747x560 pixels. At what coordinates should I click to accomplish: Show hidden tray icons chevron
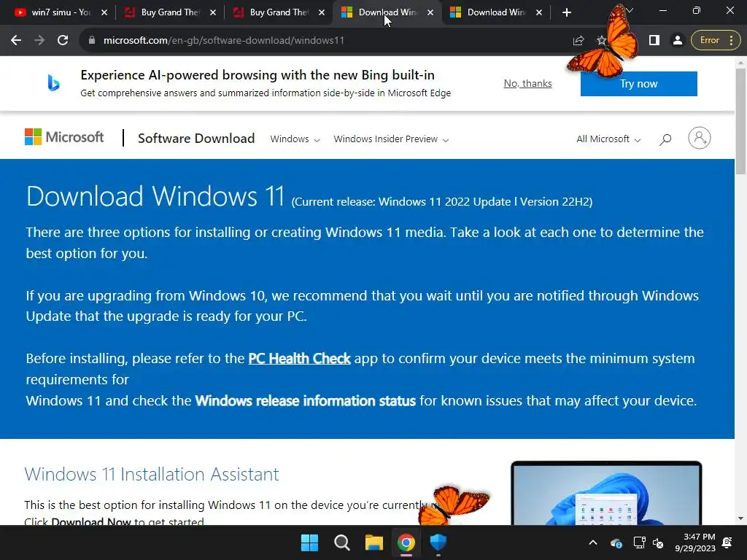click(x=593, y=542)
